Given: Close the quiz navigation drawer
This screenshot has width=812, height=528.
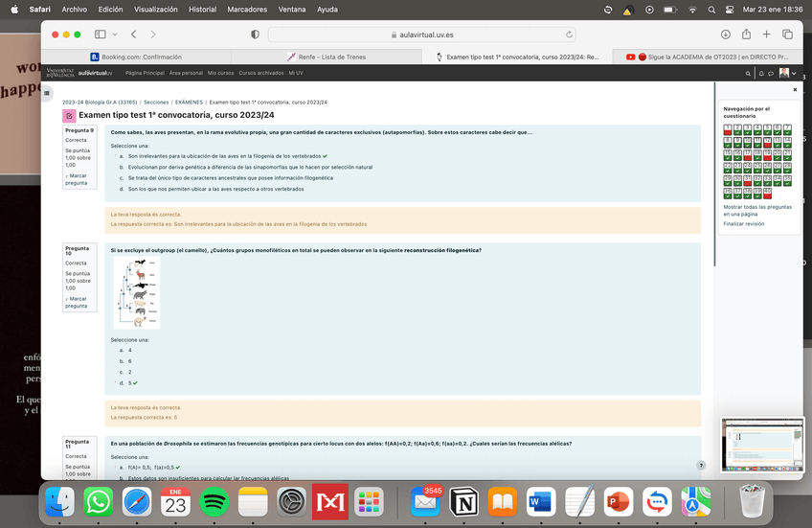Looking at the screenshot, I should click(x=794, y=89).
